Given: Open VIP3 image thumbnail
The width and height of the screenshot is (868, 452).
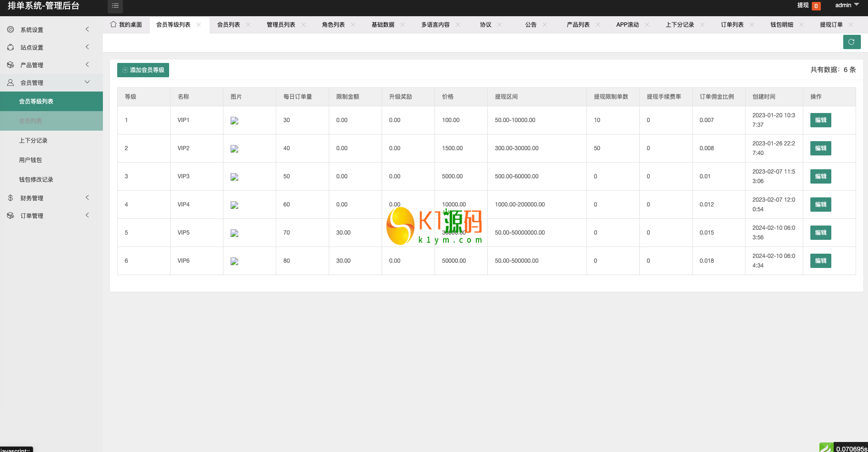Looking at the screenshot, I should tap(234, 177).
